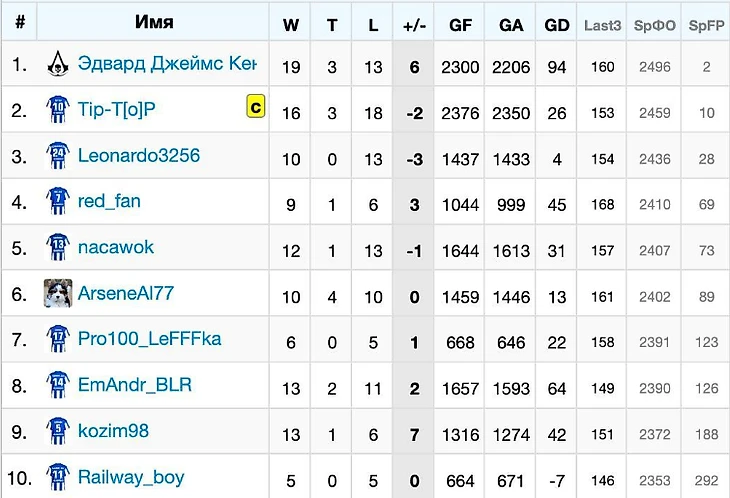
Task: Click the number 14 jersey icon beside EmAndr_BLR
Action: point(58,385)
